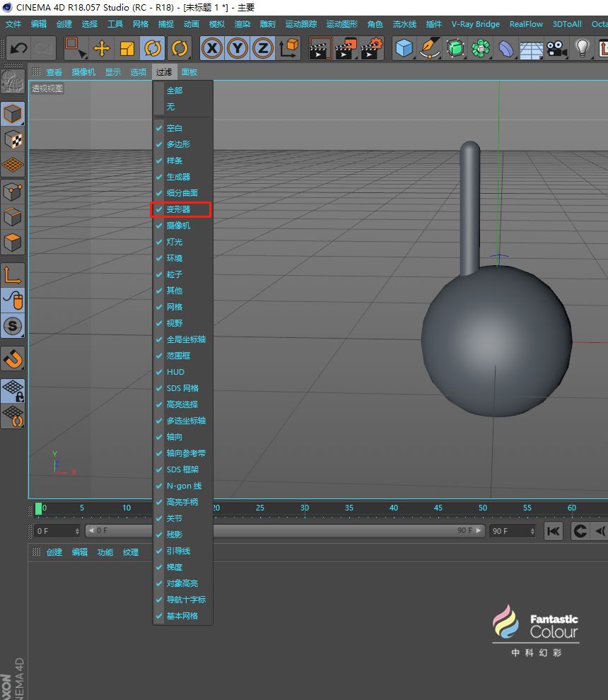Select the Move tool
Screen dimensions: 608x700
pos(102,48)
